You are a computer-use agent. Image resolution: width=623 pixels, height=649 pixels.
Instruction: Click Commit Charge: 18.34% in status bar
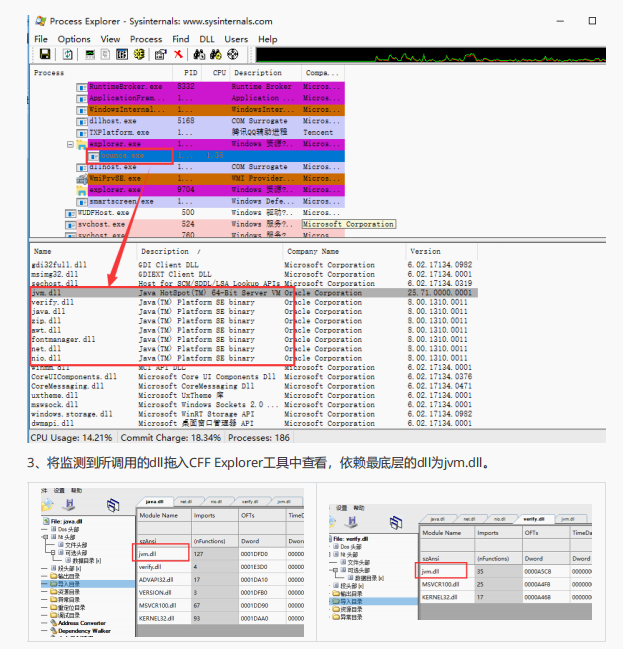pyautogui.click(x=171, y=437)
